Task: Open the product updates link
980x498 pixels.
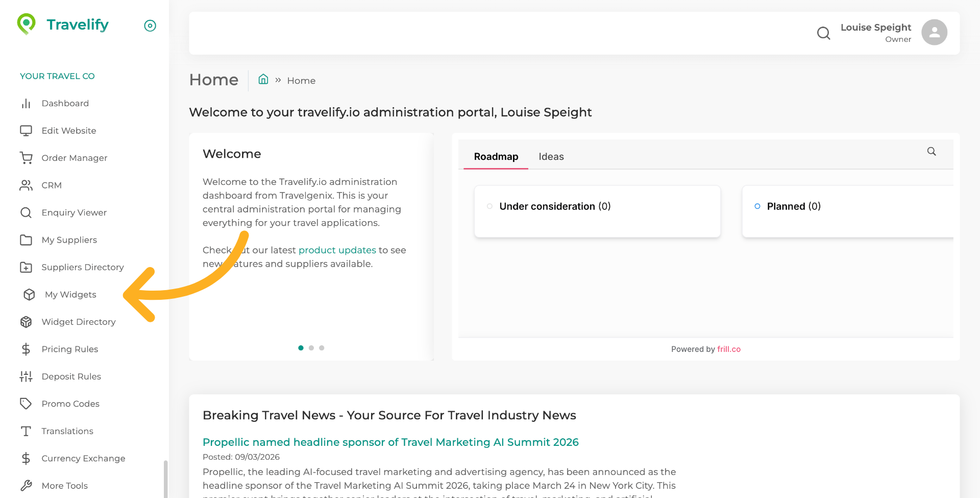Action: (337, 250)
